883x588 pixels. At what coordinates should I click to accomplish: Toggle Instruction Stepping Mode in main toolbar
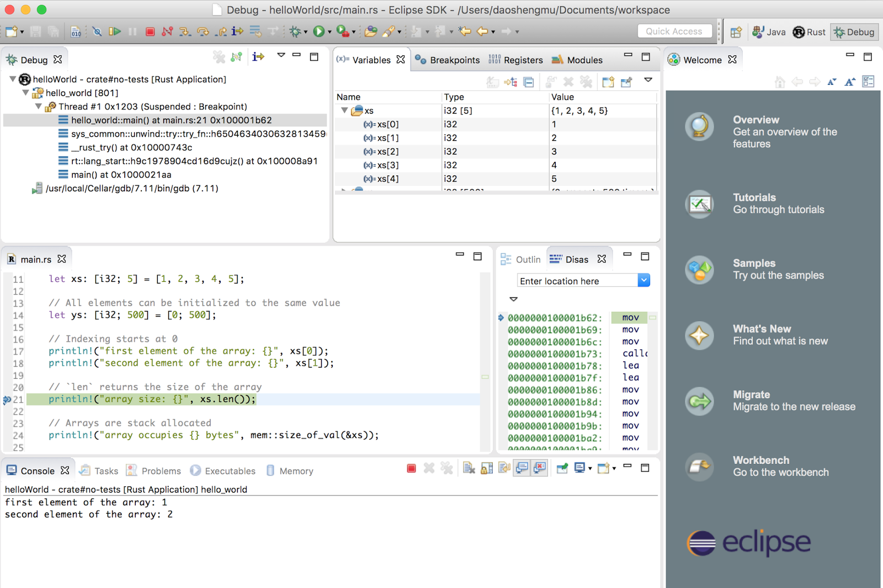pyautogui.click(x=237, y=31)
